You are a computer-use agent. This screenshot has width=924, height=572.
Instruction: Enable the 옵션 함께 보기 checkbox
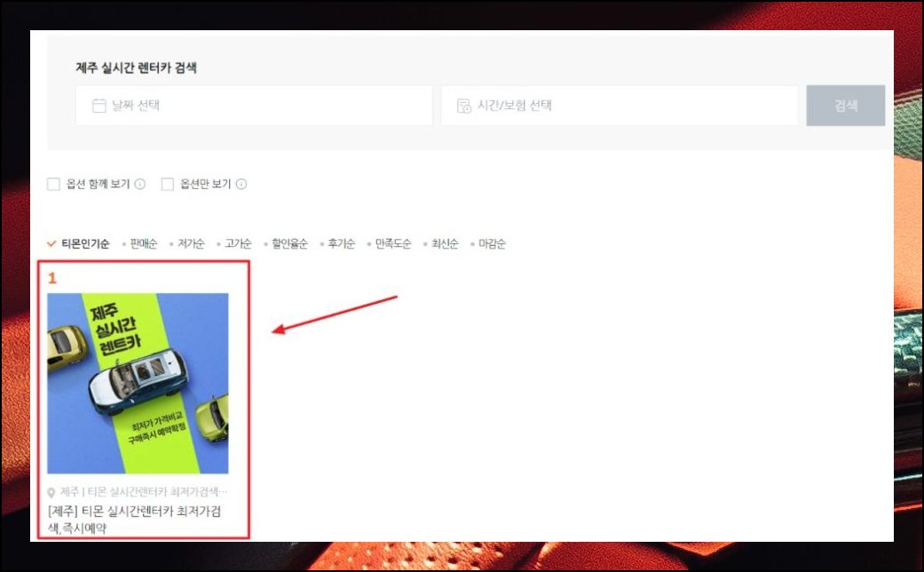(x=53, y=184)
